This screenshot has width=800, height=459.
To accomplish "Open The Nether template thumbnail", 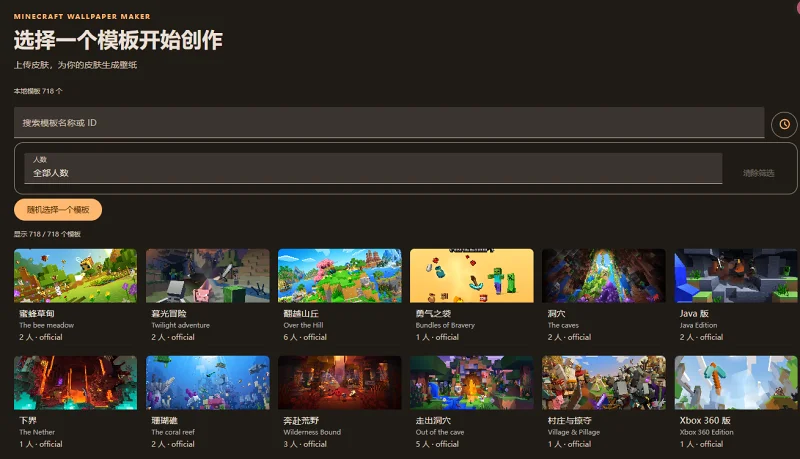I will pos(76,382).
